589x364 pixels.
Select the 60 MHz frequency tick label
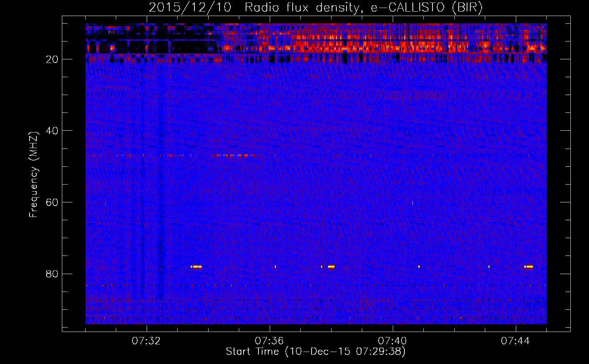coord(52,202)
